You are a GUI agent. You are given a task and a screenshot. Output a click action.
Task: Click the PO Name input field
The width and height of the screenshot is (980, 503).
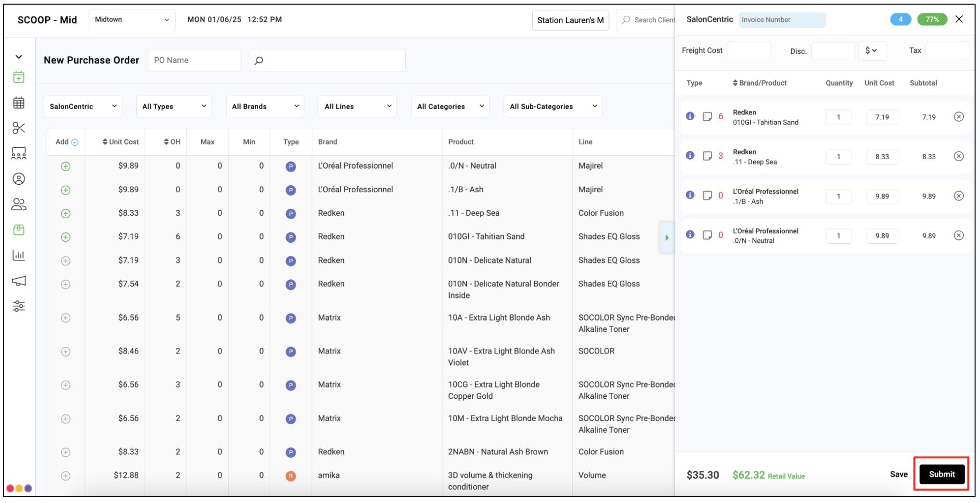194,61
